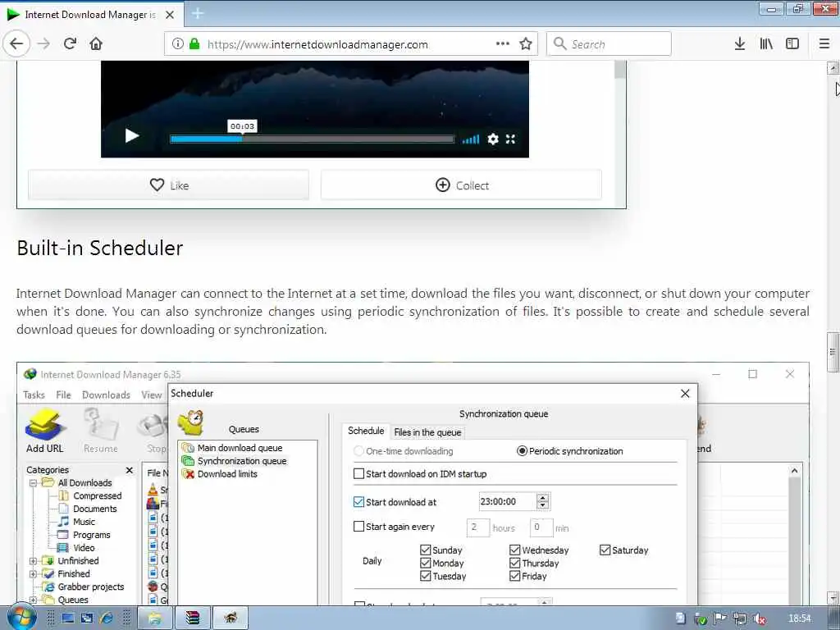Choose One-time downloading radio option
Viewport: 840px width, 630px height.
(359, 451)
